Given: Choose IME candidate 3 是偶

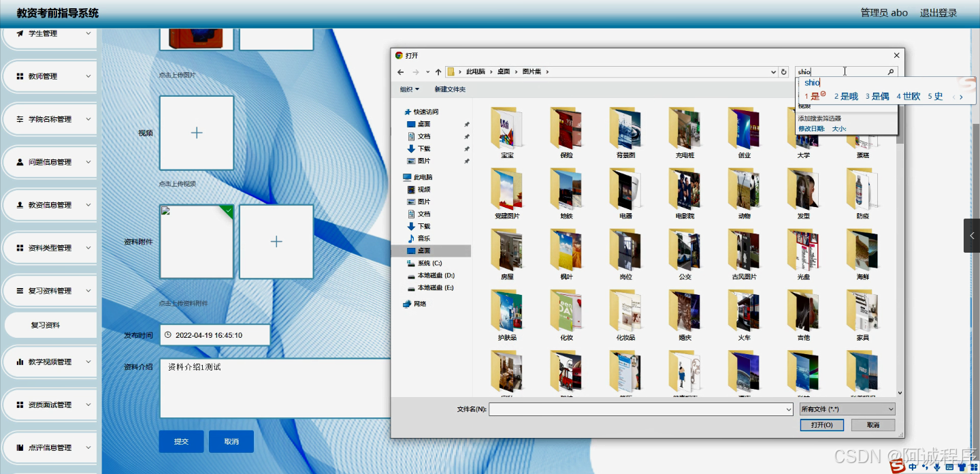Looking at the screenshot, I should [877, 97].
